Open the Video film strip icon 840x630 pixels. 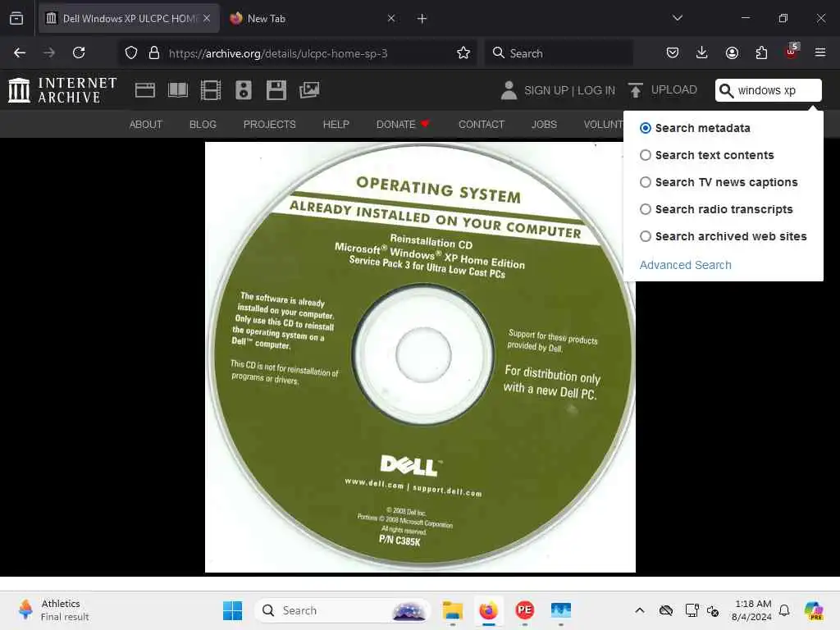(211, 90)
